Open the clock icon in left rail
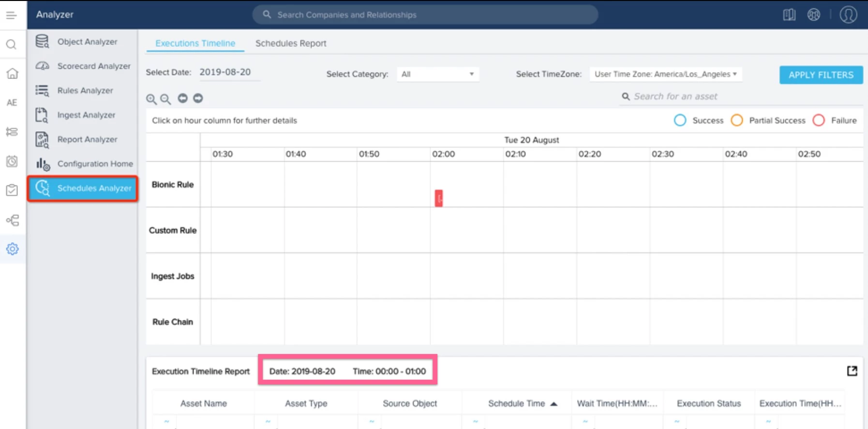Image resolution: width=868 pixels, height=429 pixels. pos(12,161)
